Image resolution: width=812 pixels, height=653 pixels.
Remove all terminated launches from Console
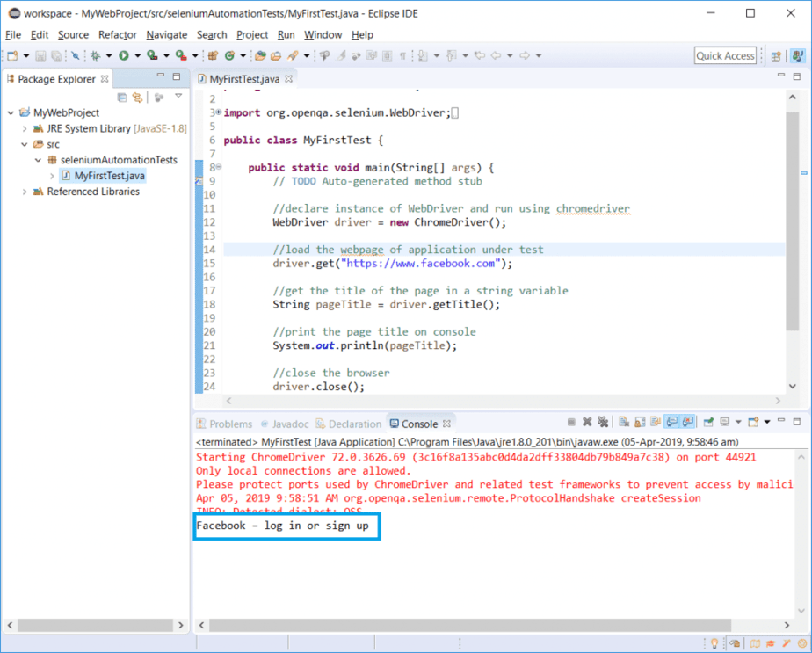603,422
